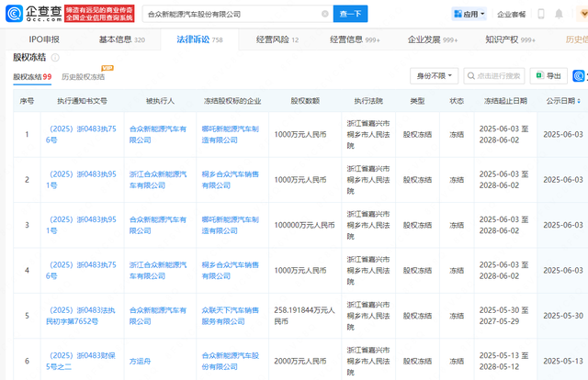The width and height of the screenshot is (588, 380).
Task: Open 企业套餐 link
Action: pyautogui.click(x=511, y=15)
